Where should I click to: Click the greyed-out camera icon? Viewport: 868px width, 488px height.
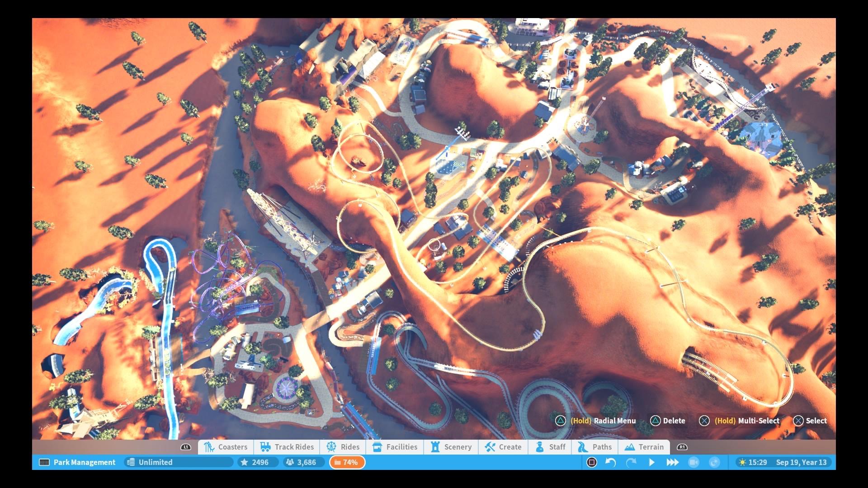(x=693, y=462)
